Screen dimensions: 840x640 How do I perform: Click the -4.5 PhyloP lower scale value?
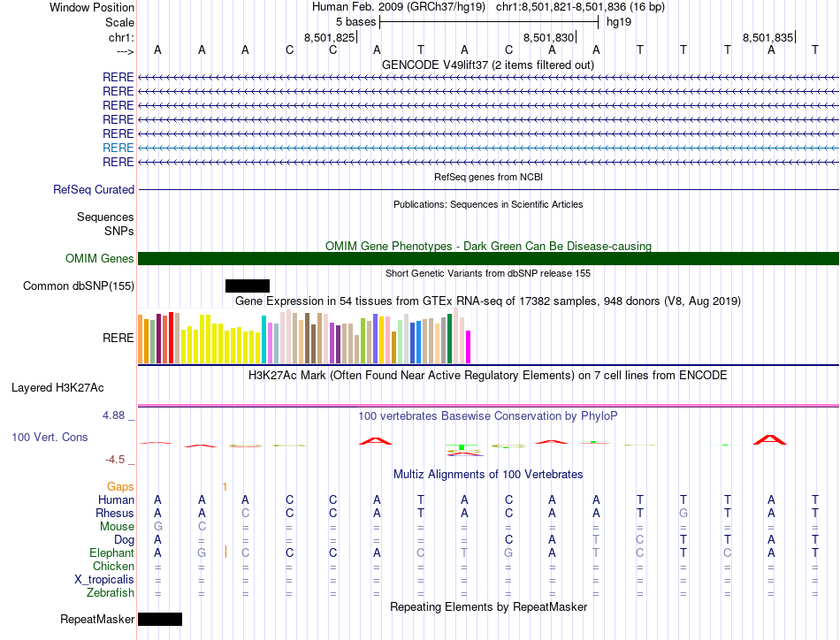click(x=115, y=460)
